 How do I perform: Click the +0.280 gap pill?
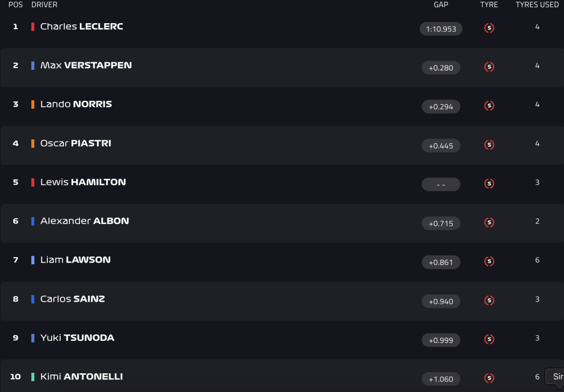tap(441, 68)
